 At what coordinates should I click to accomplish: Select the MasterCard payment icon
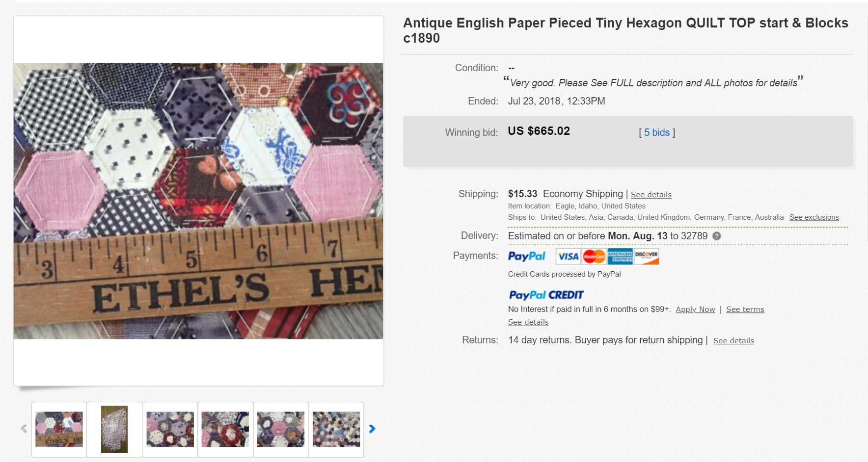point(594,256)
